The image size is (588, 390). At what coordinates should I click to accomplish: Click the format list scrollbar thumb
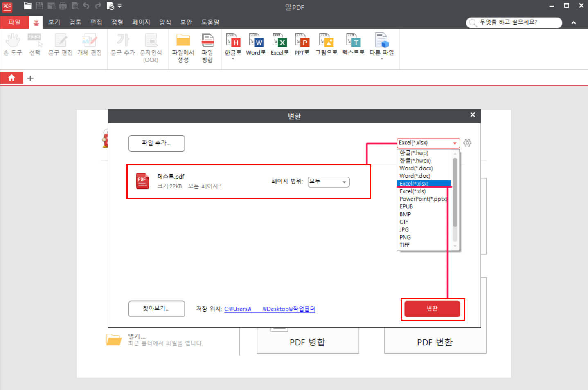455,192
